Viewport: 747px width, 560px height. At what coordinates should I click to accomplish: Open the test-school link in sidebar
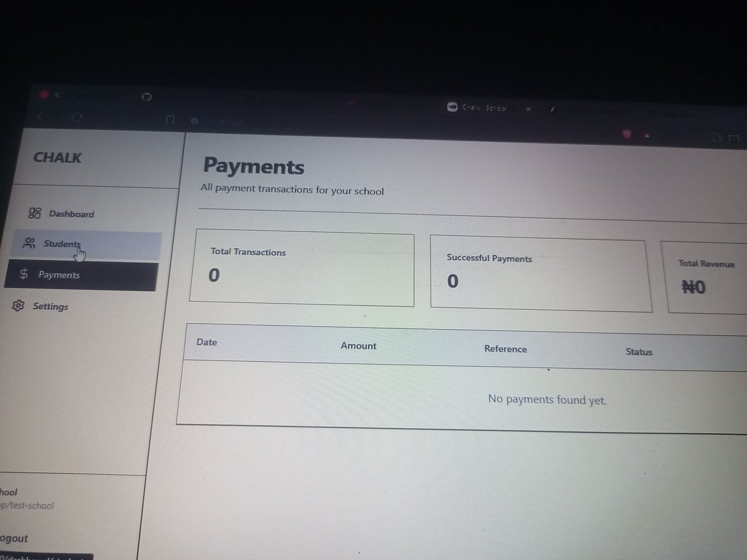pyautogui.click(x=27, y=505)
